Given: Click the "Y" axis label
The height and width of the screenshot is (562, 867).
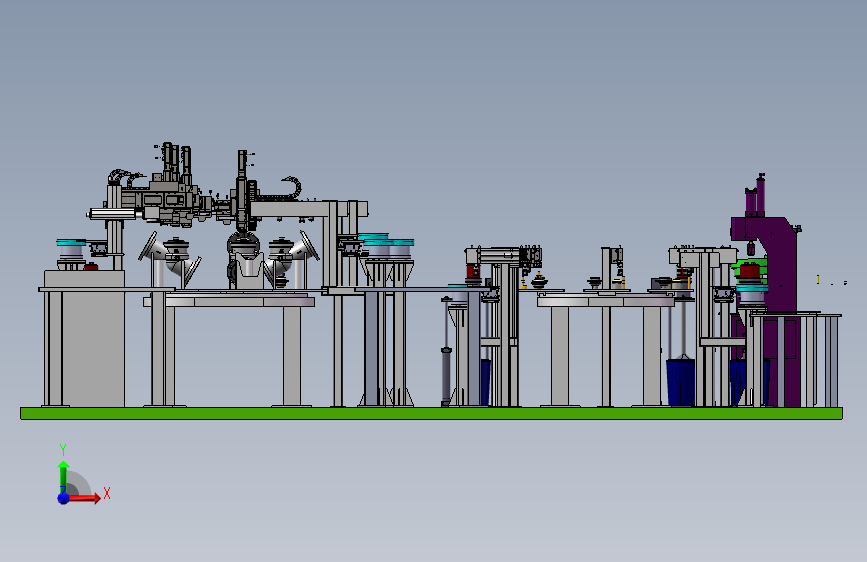Looking at the screenshot, I should pyautogui.click(x=63, y=450).
